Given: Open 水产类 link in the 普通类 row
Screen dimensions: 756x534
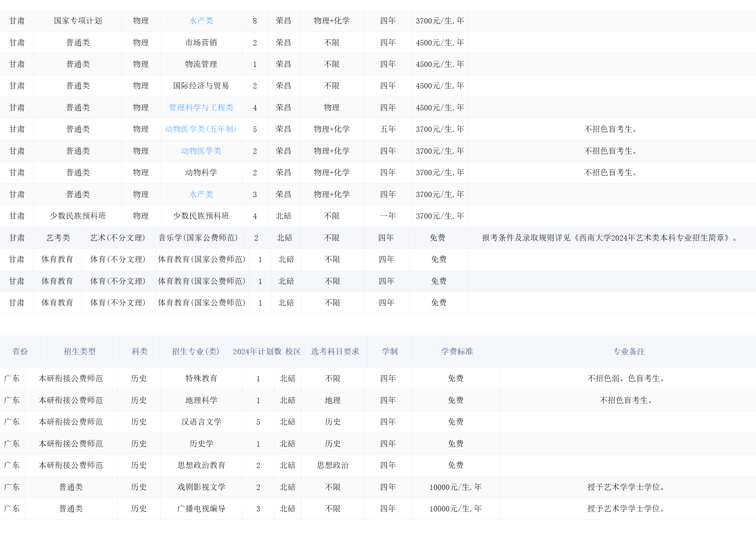Looking at the screenshot, I should click(201, 194).
